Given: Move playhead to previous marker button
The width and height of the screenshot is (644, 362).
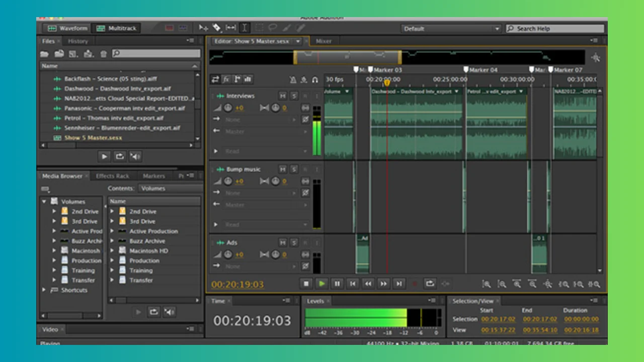Looking at the screenshot, I should click(x=353, y=284).
